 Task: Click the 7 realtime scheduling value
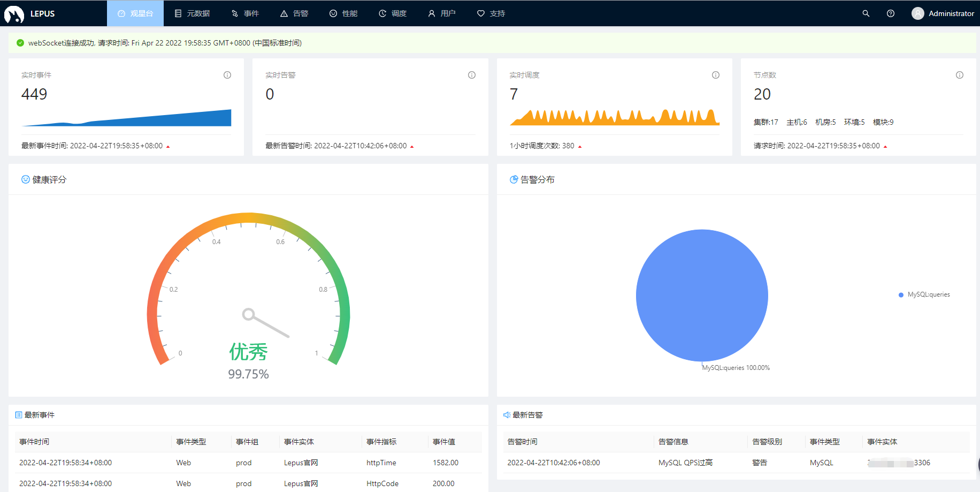click(x=514, y=94)
